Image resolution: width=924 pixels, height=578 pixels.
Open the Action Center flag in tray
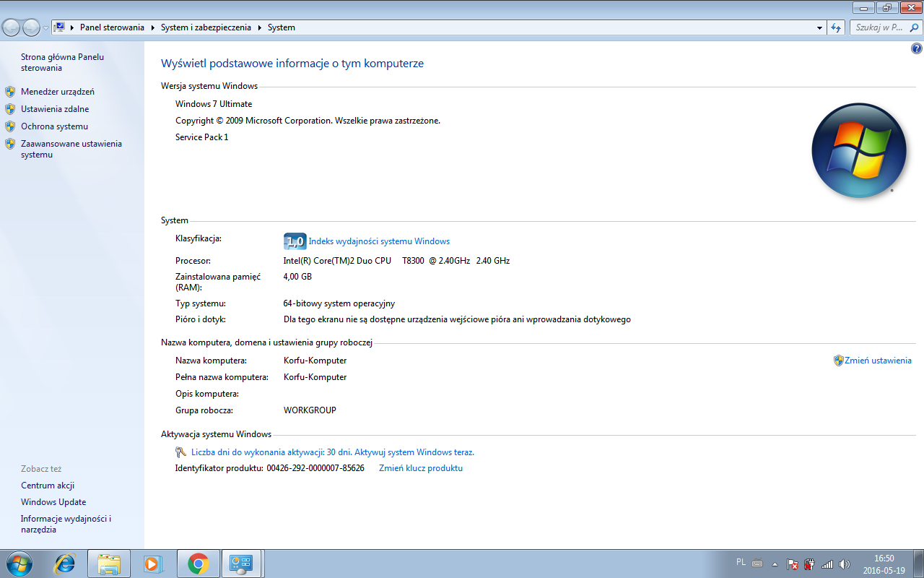pyautogui.click(x=792, y=564)
